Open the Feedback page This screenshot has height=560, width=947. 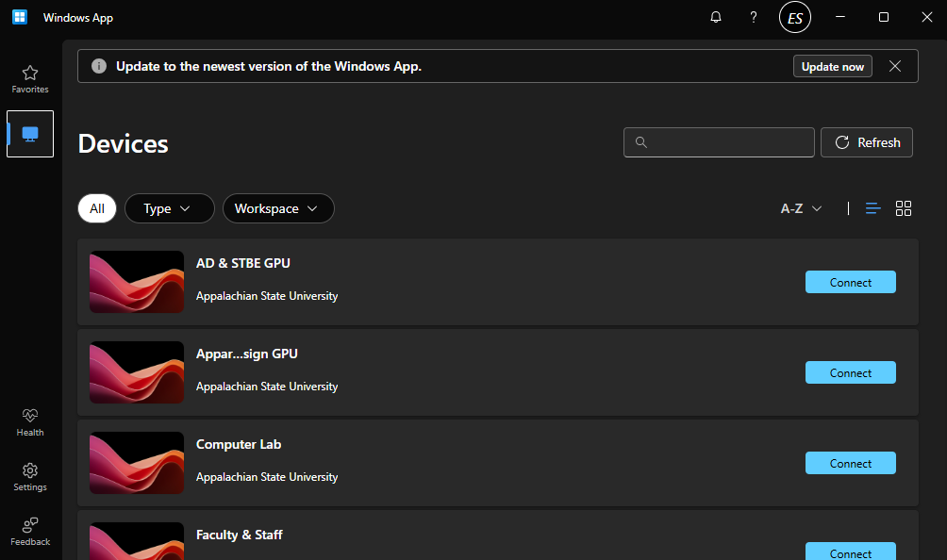pos(30,532)
